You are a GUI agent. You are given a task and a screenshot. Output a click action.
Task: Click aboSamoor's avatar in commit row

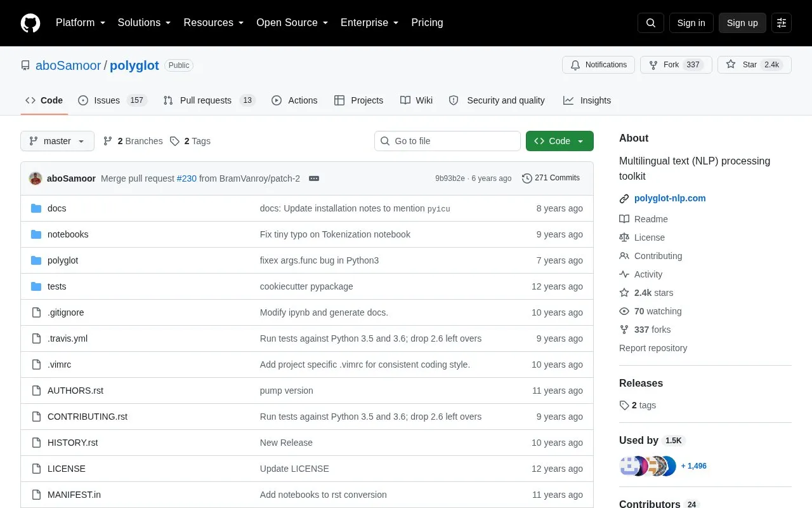tap(36, 178)
